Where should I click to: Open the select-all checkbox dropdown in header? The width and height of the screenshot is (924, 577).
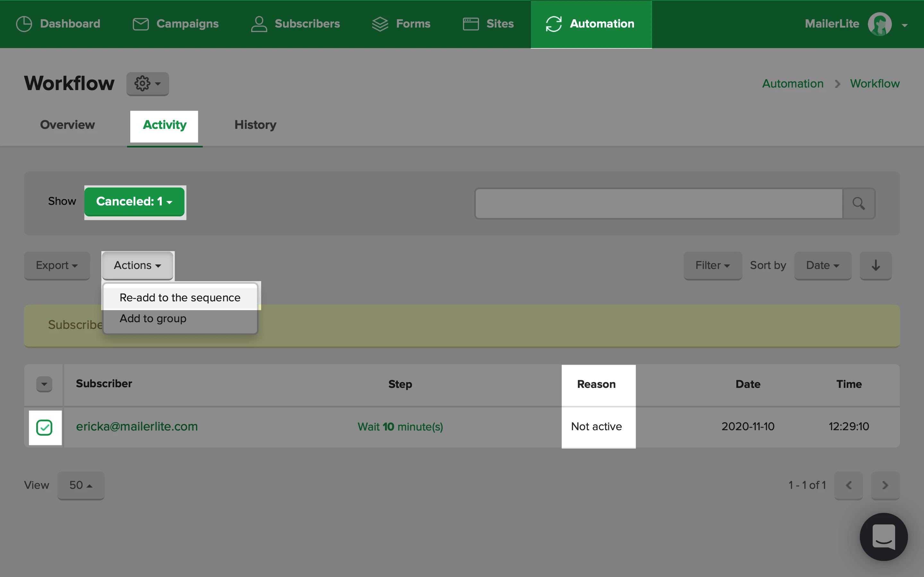click(44, 384)
